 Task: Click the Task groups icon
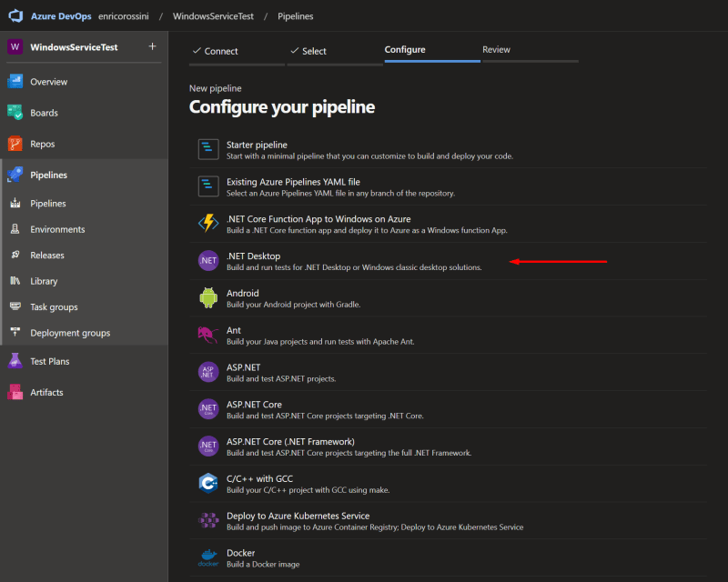coord(15,306)
